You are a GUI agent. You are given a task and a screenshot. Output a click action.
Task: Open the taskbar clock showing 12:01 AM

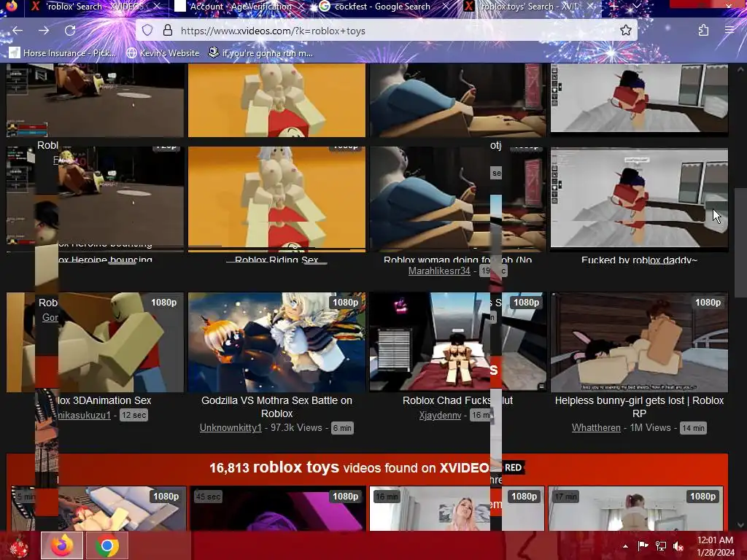coord(715,546)
